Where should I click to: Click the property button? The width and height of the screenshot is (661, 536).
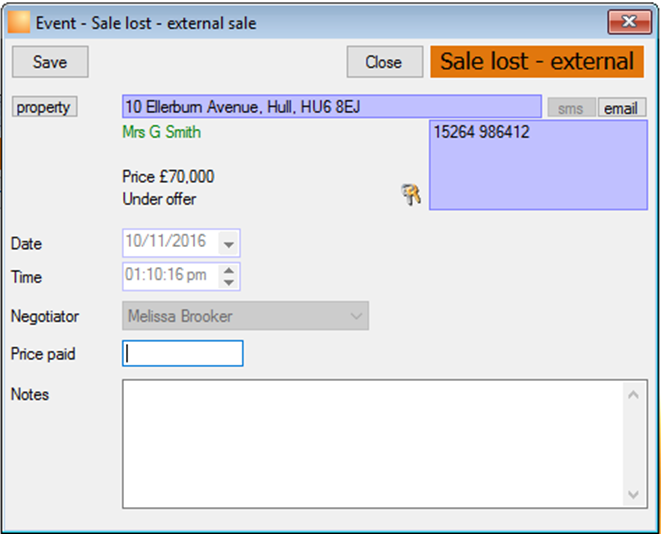click(44, 107)
